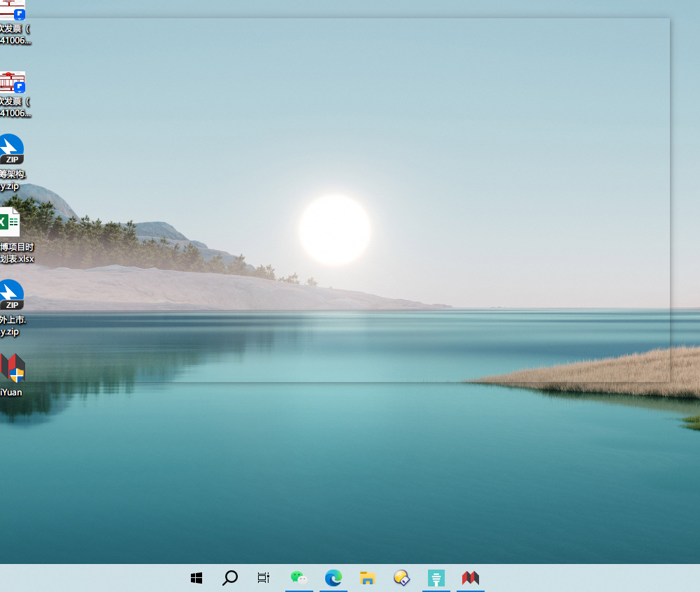Launch File Explorer from the taskbar
This screenshot has width=700, height=592.
[367, 578]
